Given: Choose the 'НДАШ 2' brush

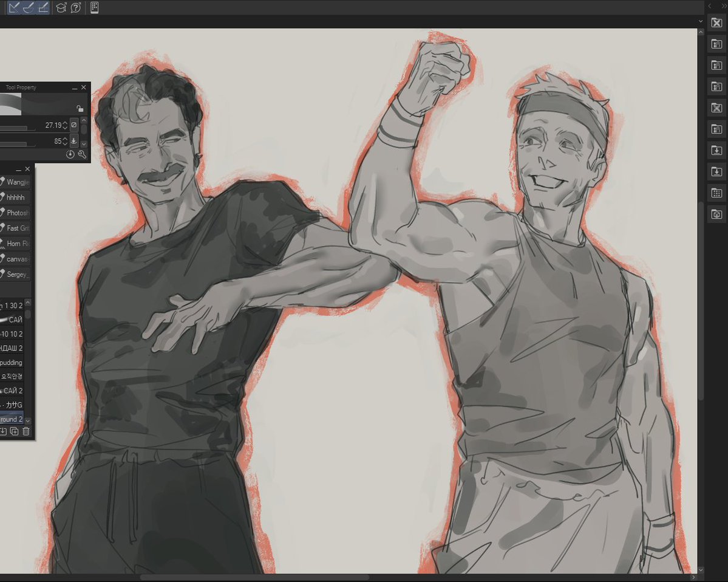Looking at the screenshot, I should point(12,348).
